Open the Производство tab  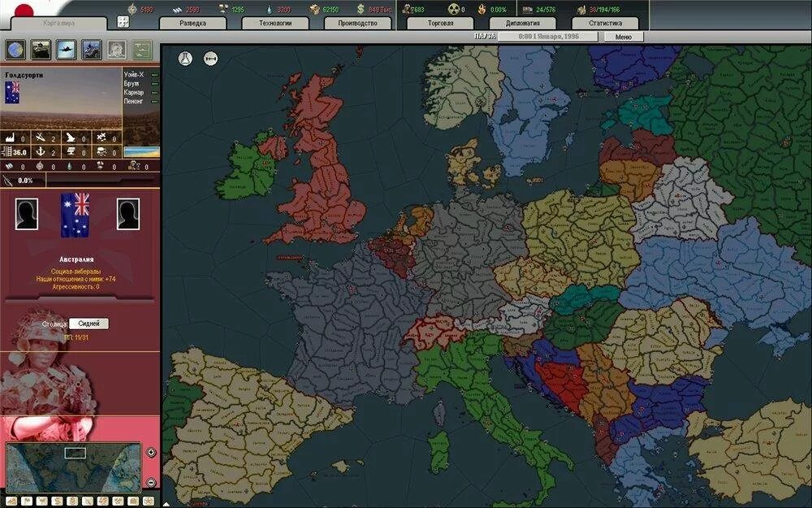point(357,24)
